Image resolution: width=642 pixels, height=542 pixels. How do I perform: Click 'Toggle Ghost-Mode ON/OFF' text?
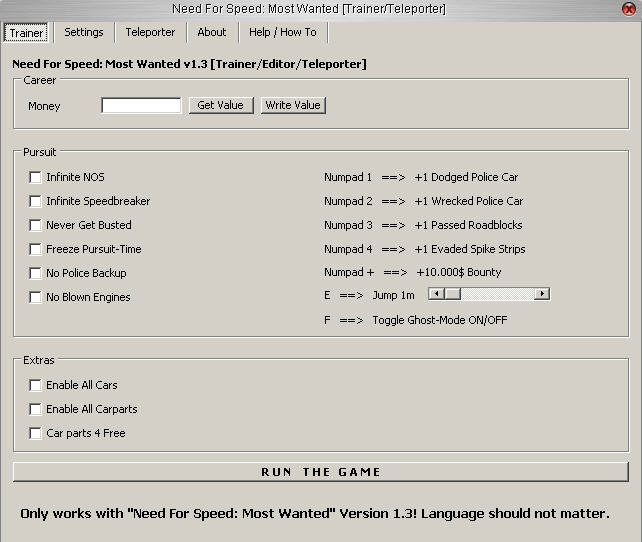click(440, 320)
